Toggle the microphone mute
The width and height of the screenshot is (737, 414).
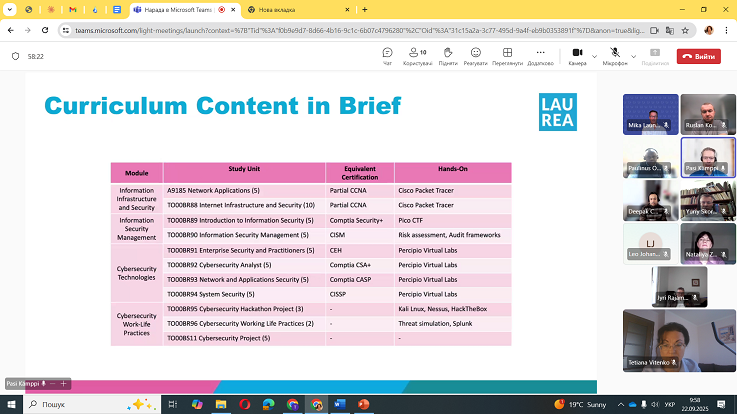click(x=615, y=53)
